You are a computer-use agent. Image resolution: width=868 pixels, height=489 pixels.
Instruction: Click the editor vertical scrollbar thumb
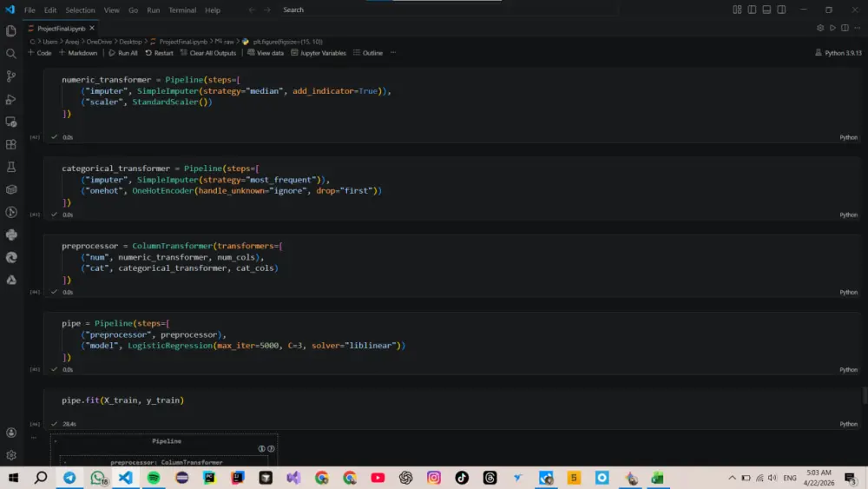[x=865, y=395]
